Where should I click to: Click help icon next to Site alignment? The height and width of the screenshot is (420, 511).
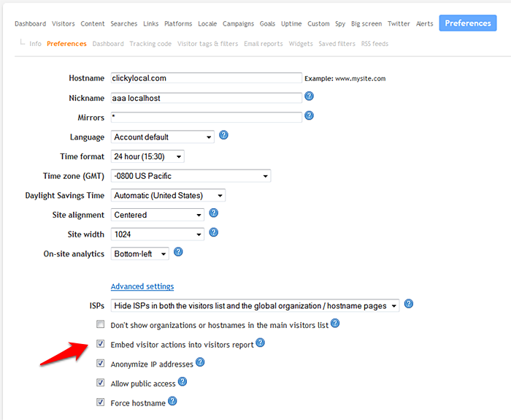tap(214, 213)
